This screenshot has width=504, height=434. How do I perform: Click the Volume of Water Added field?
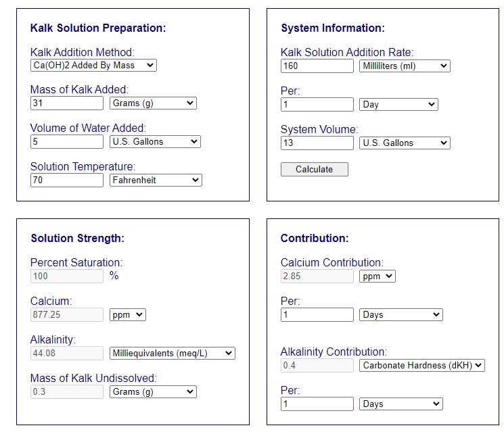pos(67,142)
